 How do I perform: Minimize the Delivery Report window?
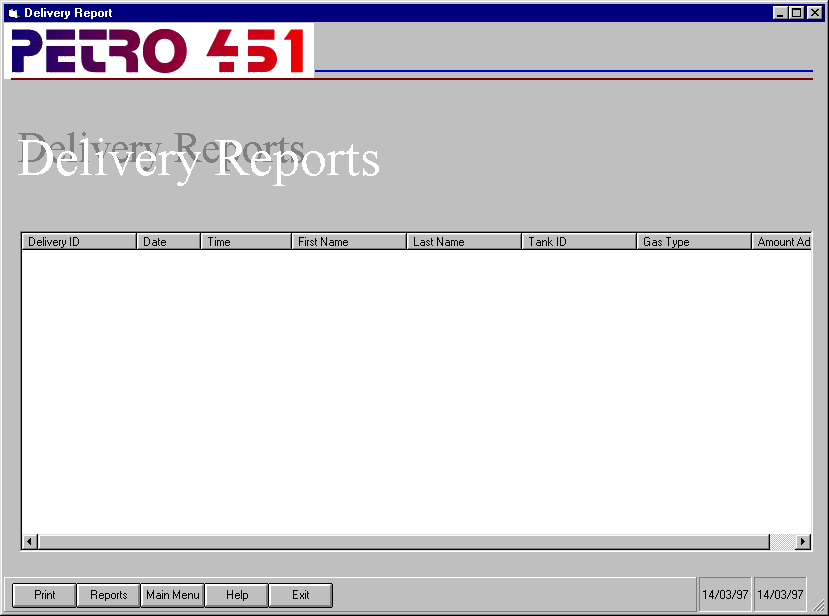point(779,13)
